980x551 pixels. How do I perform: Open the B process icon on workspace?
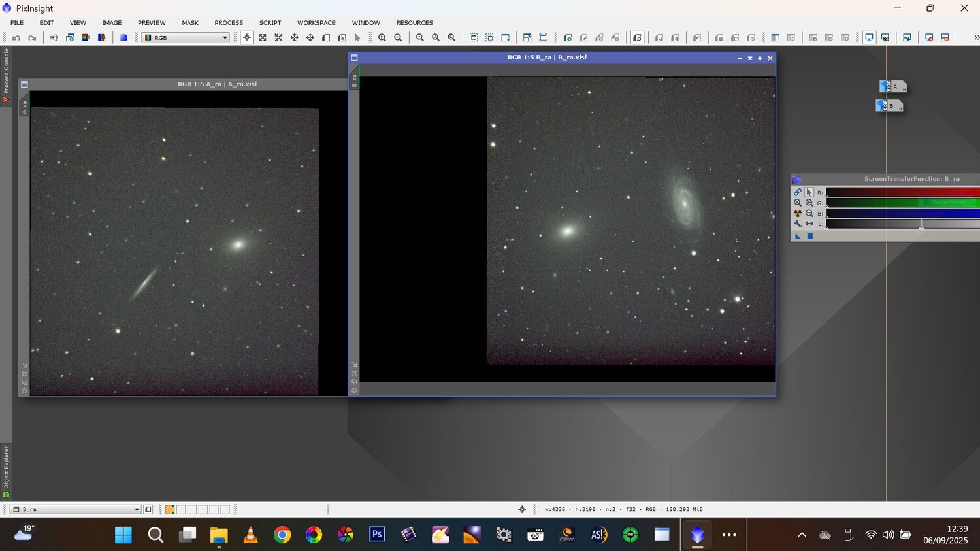click(x=889, y=105)
